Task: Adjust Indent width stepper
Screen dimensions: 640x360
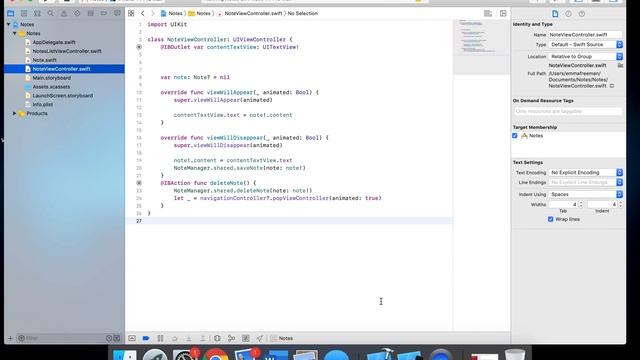Action: pyautogui.click(x=620, y=204)
